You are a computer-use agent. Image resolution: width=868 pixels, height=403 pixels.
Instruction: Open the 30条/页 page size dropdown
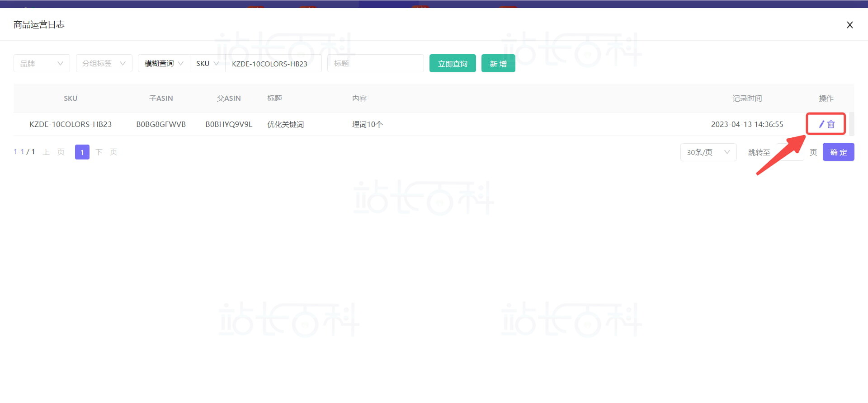click(708, 152)
